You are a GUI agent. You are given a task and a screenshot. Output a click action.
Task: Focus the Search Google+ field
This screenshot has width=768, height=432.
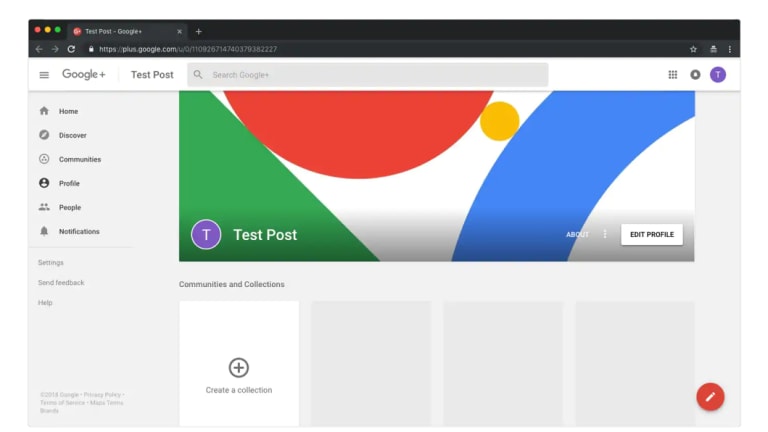point(368,75)
